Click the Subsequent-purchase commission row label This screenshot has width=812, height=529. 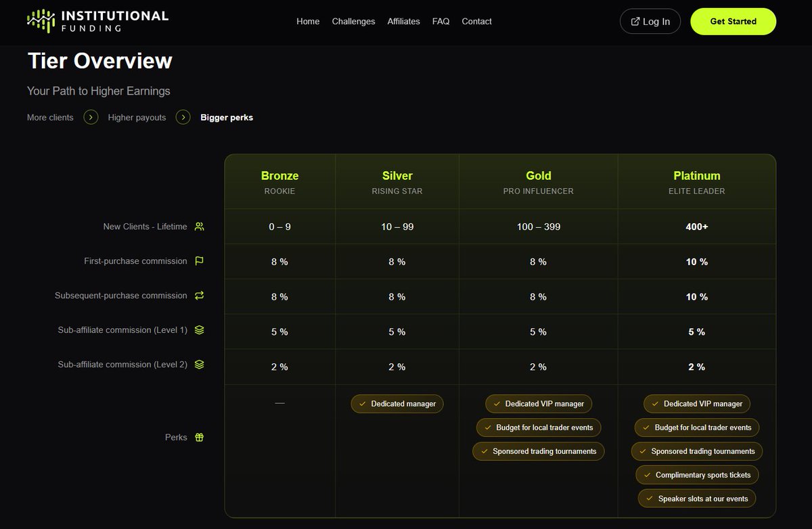click(x=121, y=296)
